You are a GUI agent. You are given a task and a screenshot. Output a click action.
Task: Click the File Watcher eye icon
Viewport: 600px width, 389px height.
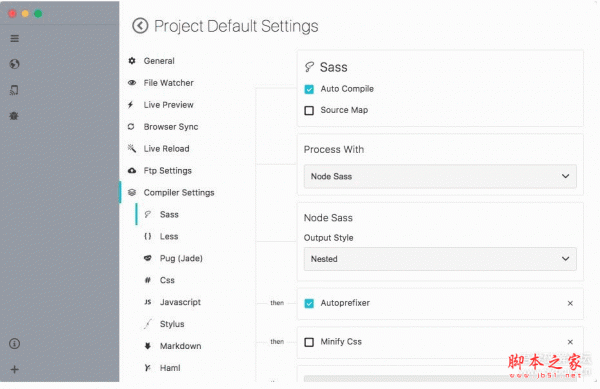pyautogui.click(x=132, y=83)
